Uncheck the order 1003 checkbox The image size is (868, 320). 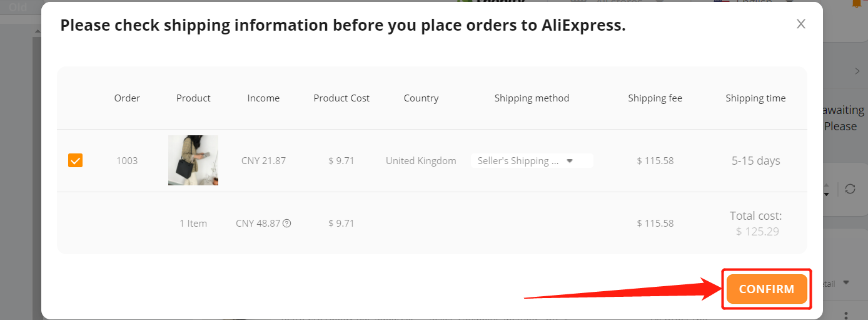click(x=75, y=160)
